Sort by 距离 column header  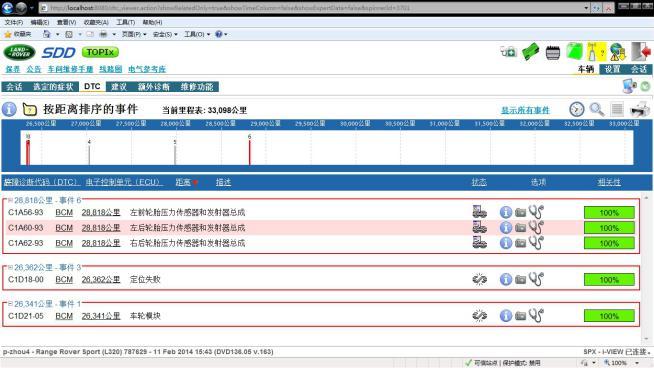pos(183,182)
